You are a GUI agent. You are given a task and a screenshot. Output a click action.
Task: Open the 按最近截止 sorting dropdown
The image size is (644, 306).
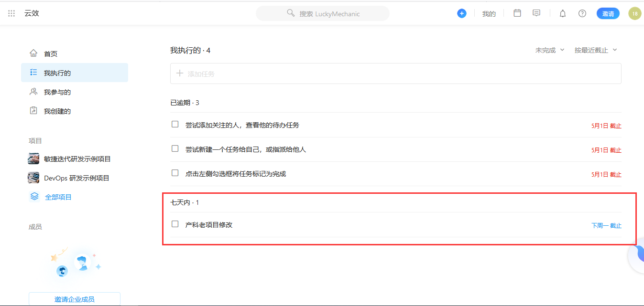click(x=594, y=50)
